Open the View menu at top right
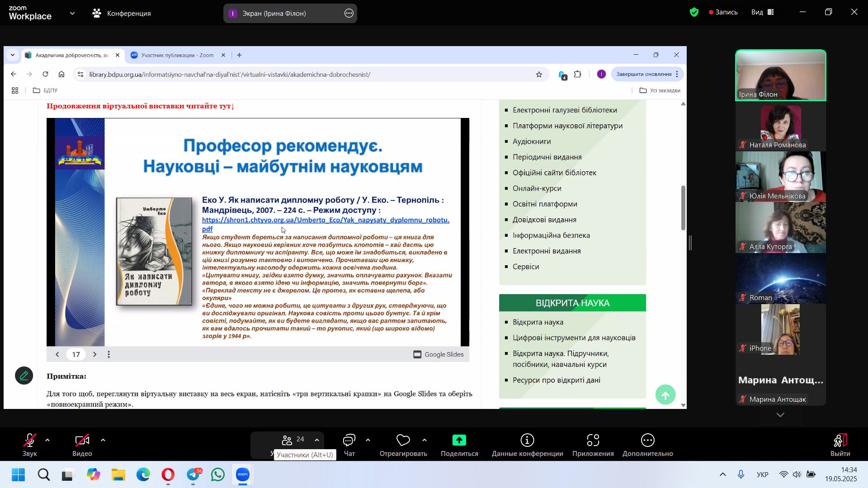Screen dimensions: 868x488 [762, 12]
